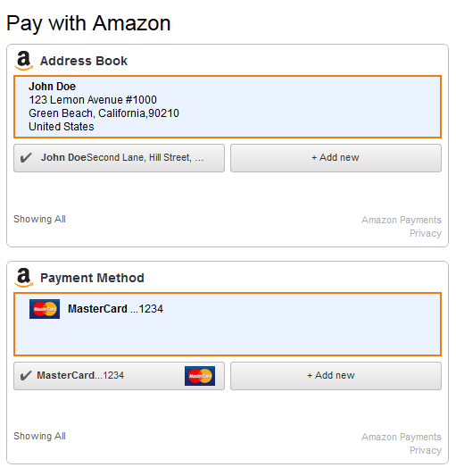The width and height of the screenshot is (456, 476).
Task: Click the Amazon logo beside Payment Method
Action: (24, 278)
